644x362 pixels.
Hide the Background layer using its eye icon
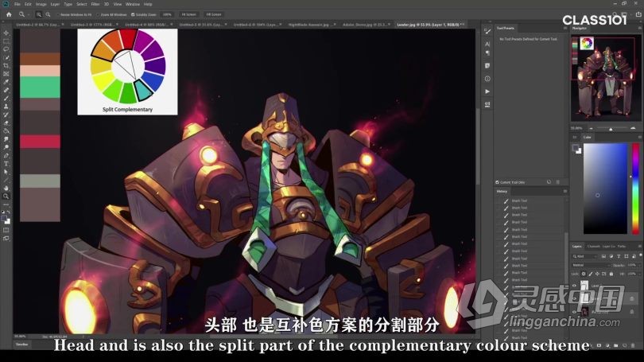pyautogui.click(x=574, y=312)
